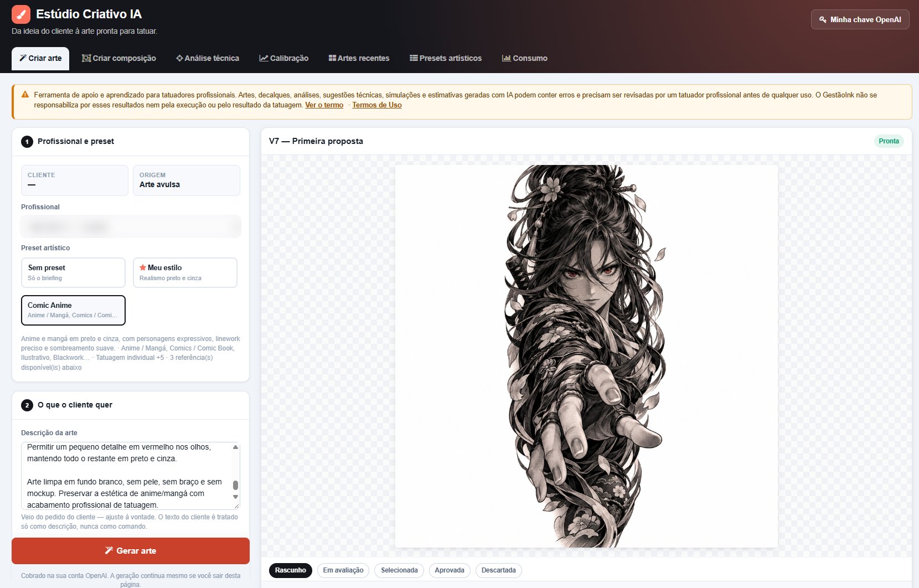Select the Meu estilo preset
The height and width of the screenshot is (588, 919).
click(185, 272)
